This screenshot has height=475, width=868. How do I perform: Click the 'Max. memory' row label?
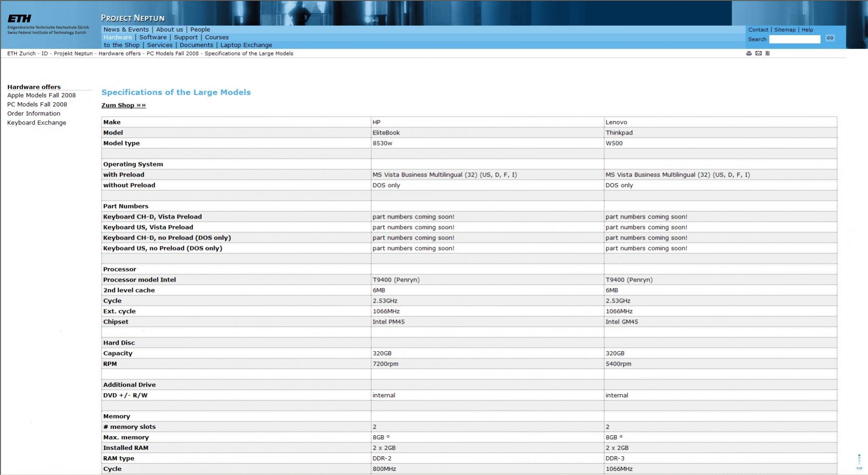tap(126, 438)
